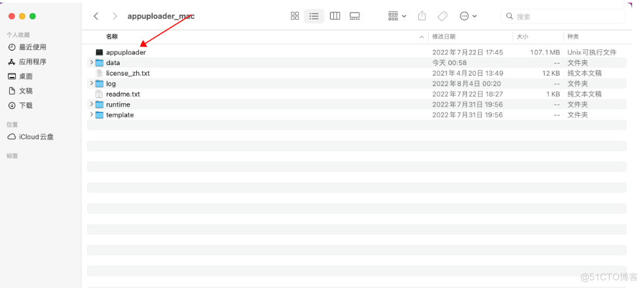Select the readme.txt file icon

click(x=99, y=94)
